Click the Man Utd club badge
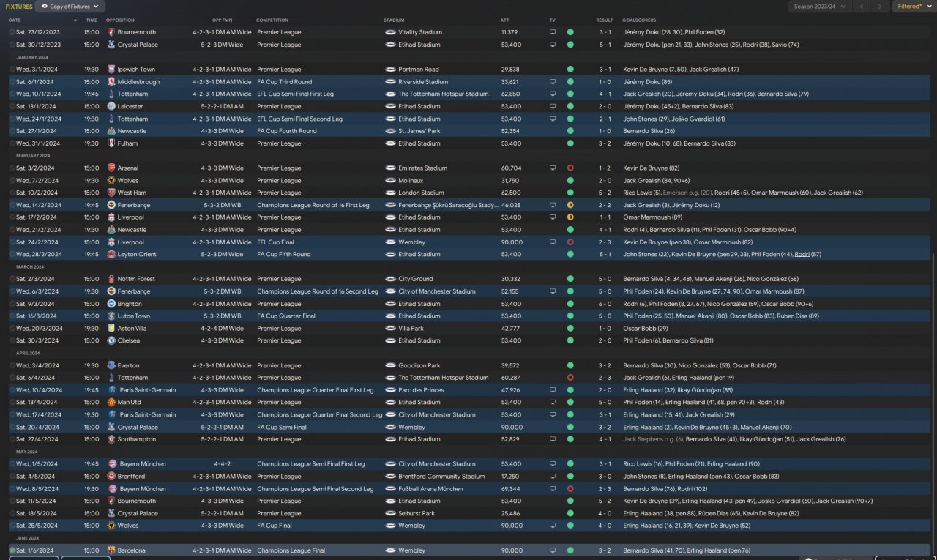This screenshot has width=937, height=560. tap(111, 403)
